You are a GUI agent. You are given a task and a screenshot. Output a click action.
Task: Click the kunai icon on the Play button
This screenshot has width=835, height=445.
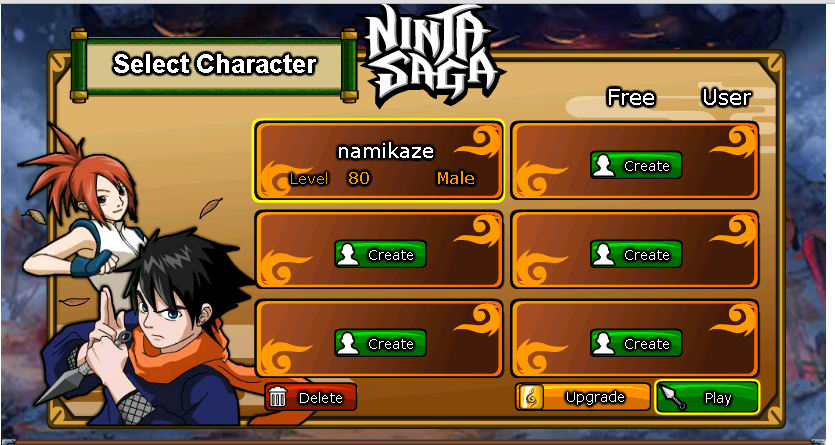[x=673, y=397]
